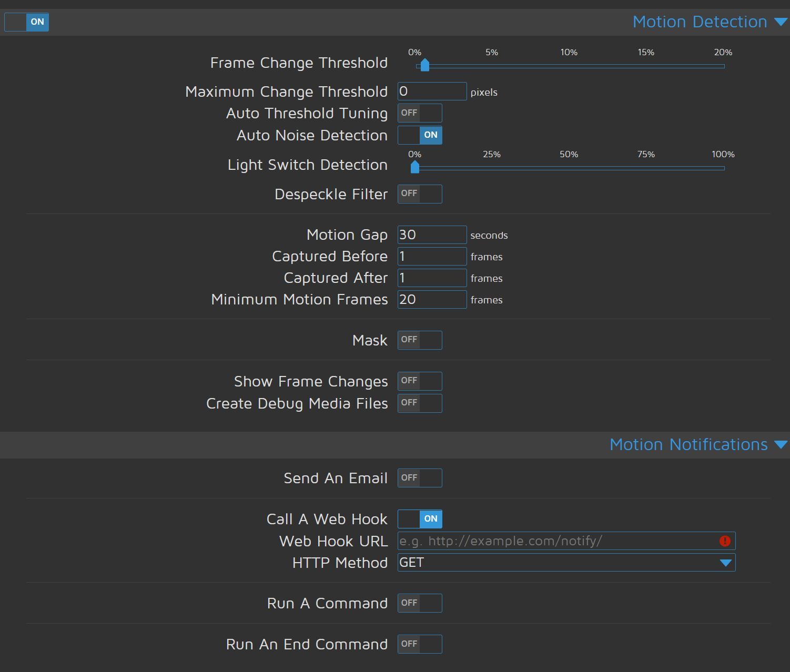790x672 pixels.
Task: Click the Motion Gap seconds field
Action: pyautogui.click(x=432, y=235)
